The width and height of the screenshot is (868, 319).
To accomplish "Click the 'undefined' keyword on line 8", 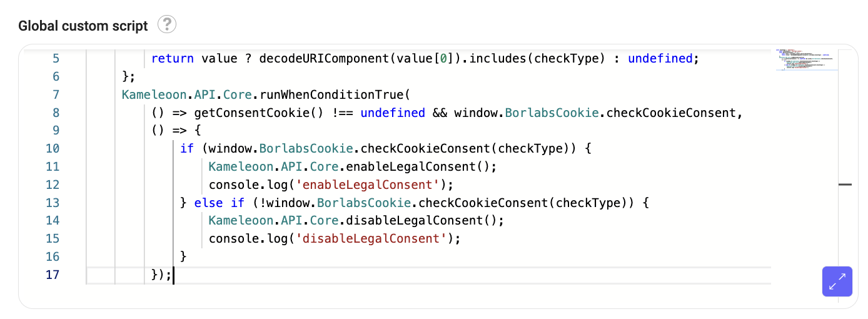I will tap(393, 113).
